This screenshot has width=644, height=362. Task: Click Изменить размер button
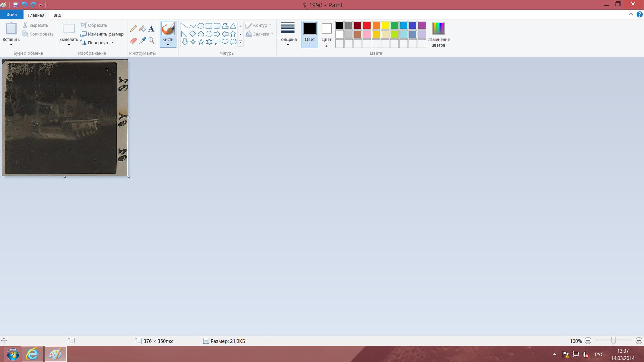point(102,34)
